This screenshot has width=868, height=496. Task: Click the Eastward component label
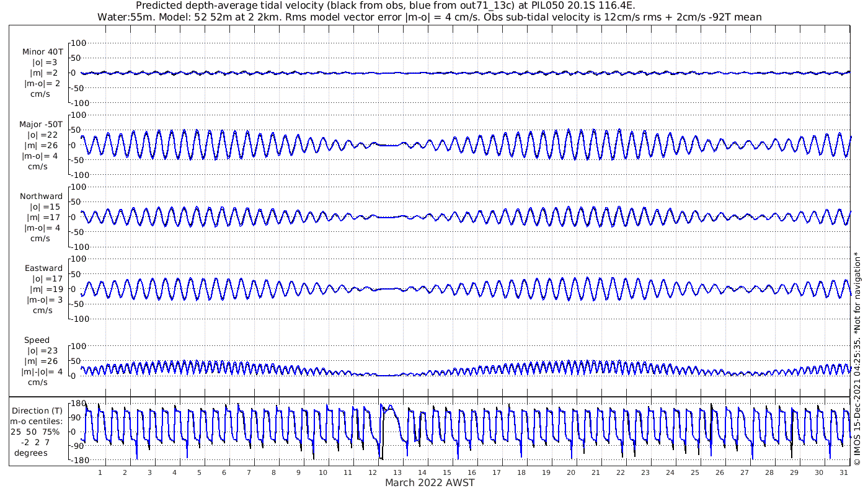pyautogui.click(x=43, y=268)
